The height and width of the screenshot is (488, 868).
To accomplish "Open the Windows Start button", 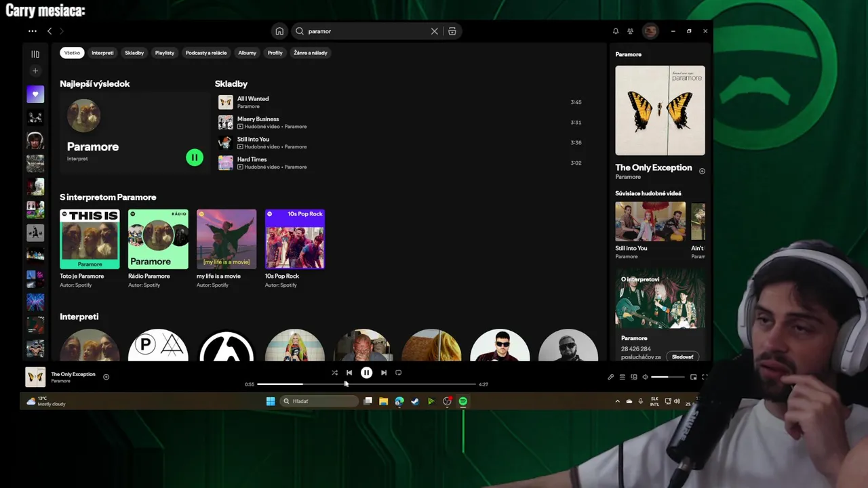I will pyautogui.click(x=271, y=401).
